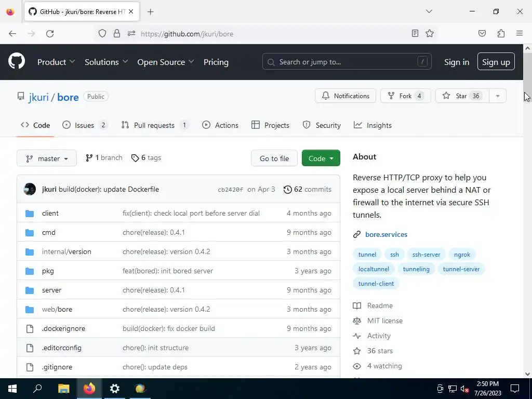The height and width of the screenshot is (399, 532).
Task: Click the ssh-server topic tag
Action: click(426, 255)
